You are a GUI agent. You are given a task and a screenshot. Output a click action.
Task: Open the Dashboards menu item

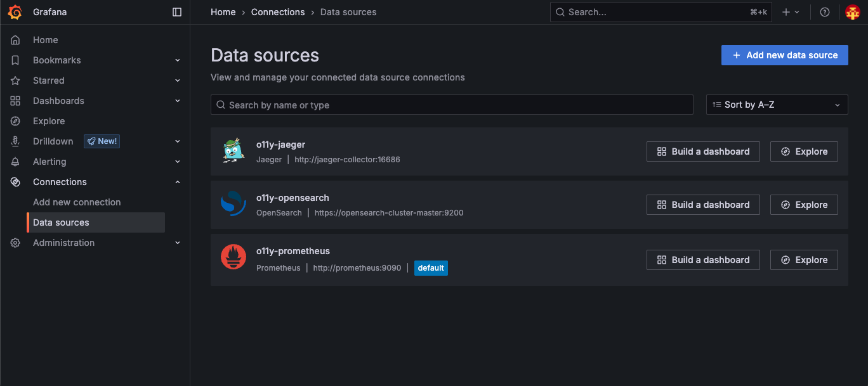[x=58, y=101]
